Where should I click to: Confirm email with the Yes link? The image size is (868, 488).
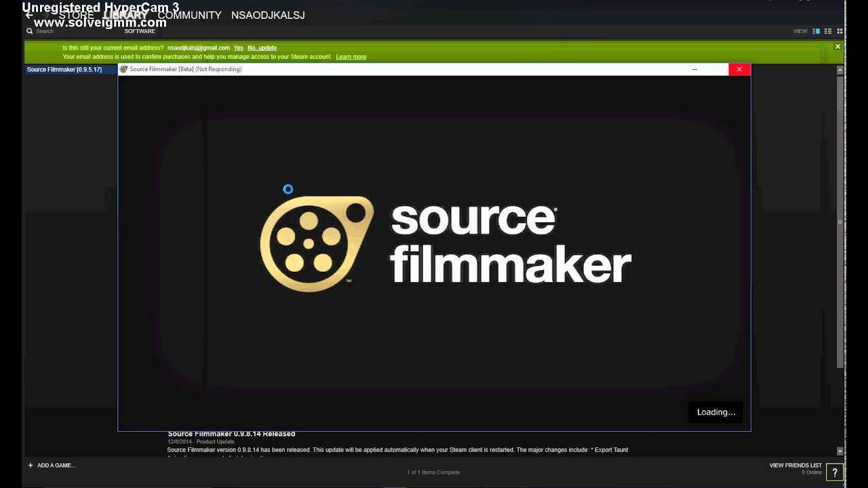(239, 48)
